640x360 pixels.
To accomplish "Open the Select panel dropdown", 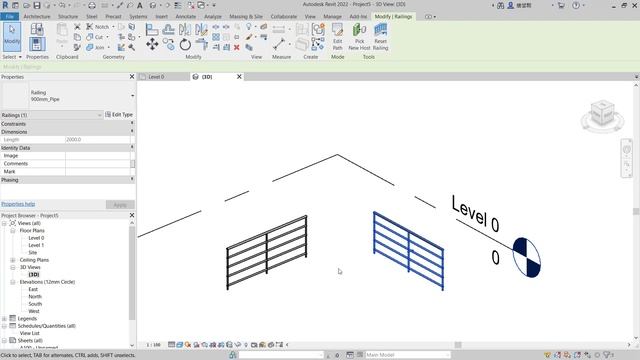I will click(x=11, y=57).
